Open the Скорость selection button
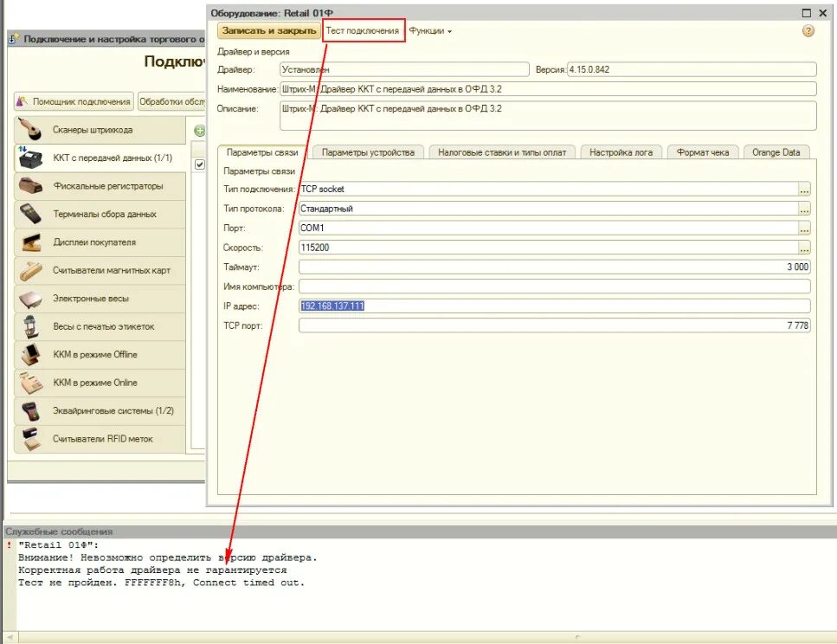The width and height of the screenshot is (837, 644). pyautogui.click(x=804, y=248)
